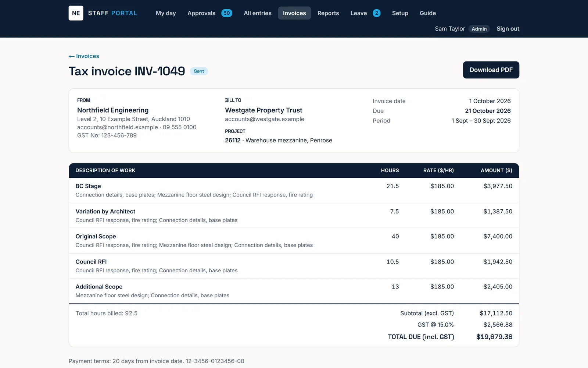Click the Sent status badge
Viewport: 588px width, 368px height.
[199, 71]
